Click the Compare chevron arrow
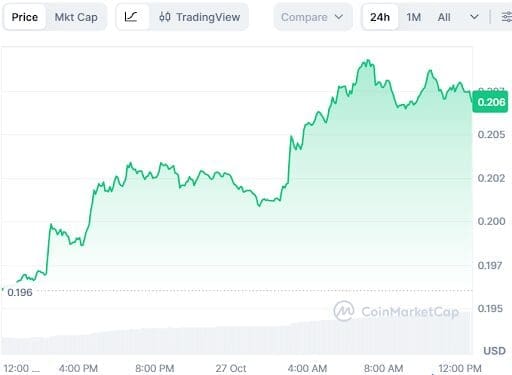Screen dimensions: 512x375 [339, 17]
